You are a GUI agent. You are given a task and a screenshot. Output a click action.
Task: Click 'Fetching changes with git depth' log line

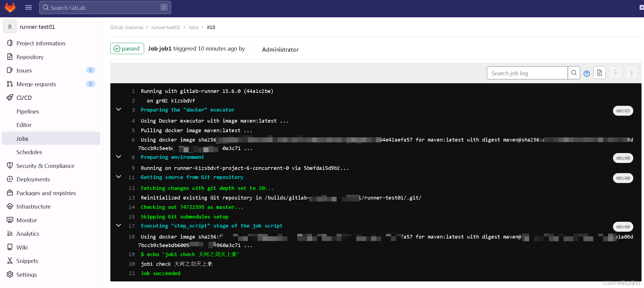(207, 188)
